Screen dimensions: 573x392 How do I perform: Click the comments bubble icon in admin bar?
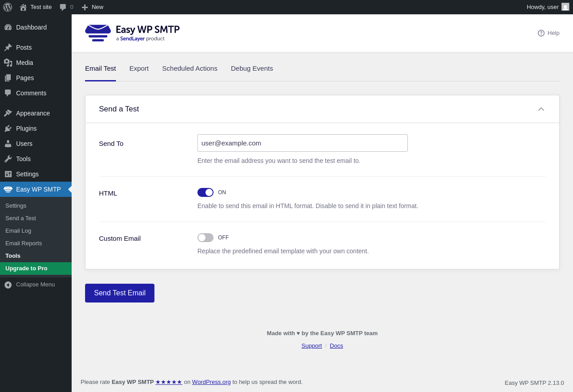click(63, 7)
